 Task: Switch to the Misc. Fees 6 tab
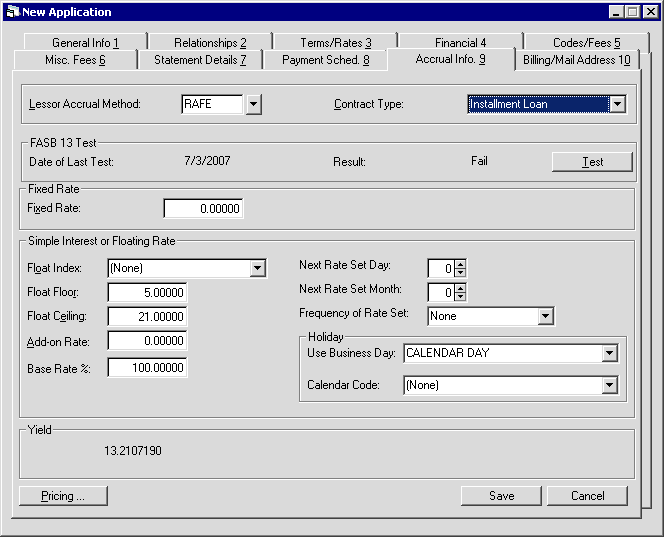(75, 60)
